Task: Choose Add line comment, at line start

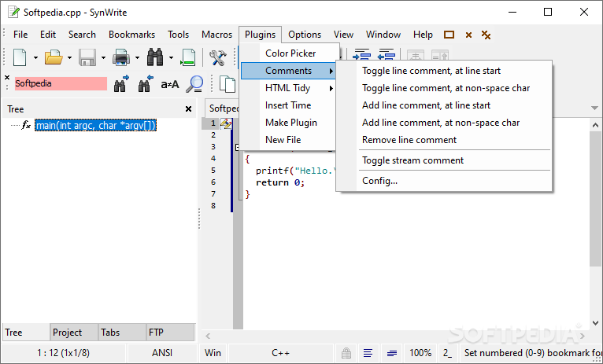Action: coord(444,105)
